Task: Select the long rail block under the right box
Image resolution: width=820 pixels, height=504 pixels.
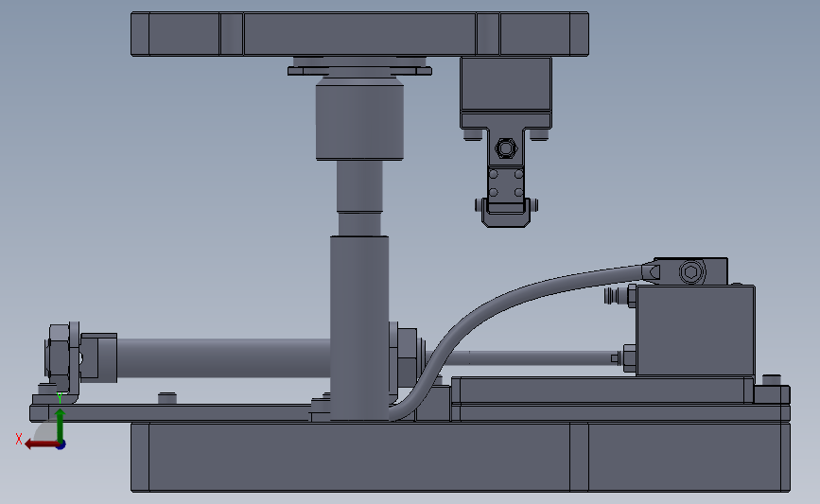Action: [602, 390]
